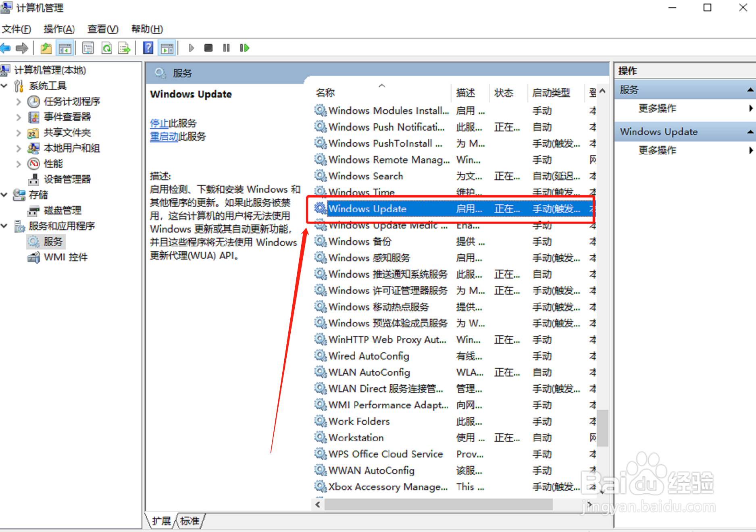The image size is (756, 532).
Task: Click the Export List toolbar icon
Action: 125,48
